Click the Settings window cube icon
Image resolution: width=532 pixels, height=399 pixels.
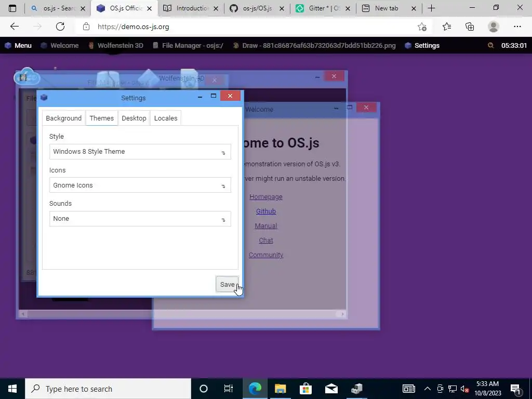pos(44,98)
